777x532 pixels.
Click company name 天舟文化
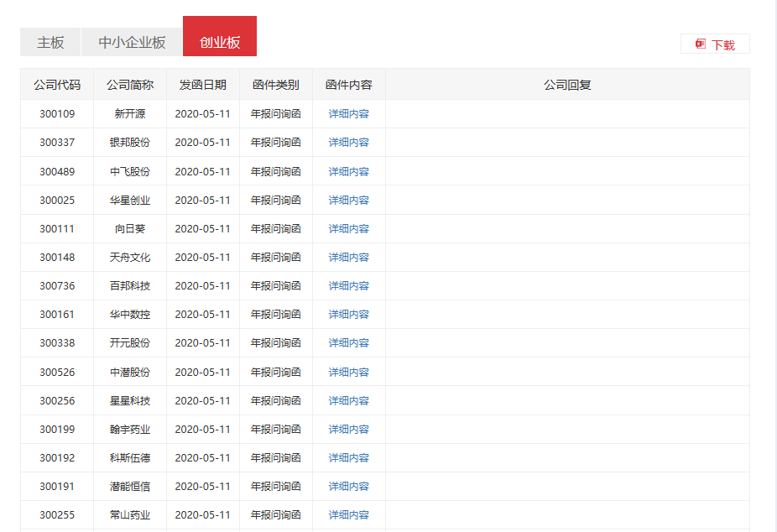pyautogui.click(x=130, y=257)
